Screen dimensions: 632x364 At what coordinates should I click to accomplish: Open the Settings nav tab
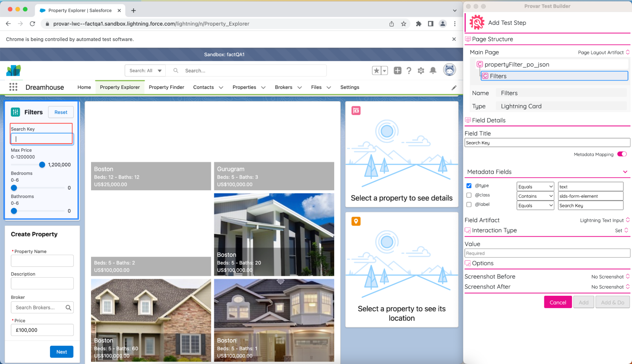[350, 87]
